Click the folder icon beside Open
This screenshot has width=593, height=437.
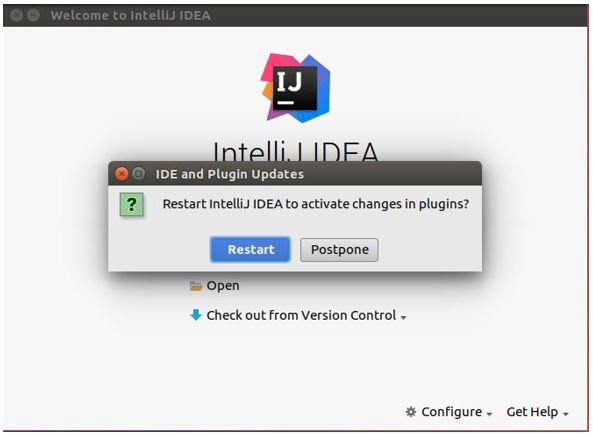[196, 286]
